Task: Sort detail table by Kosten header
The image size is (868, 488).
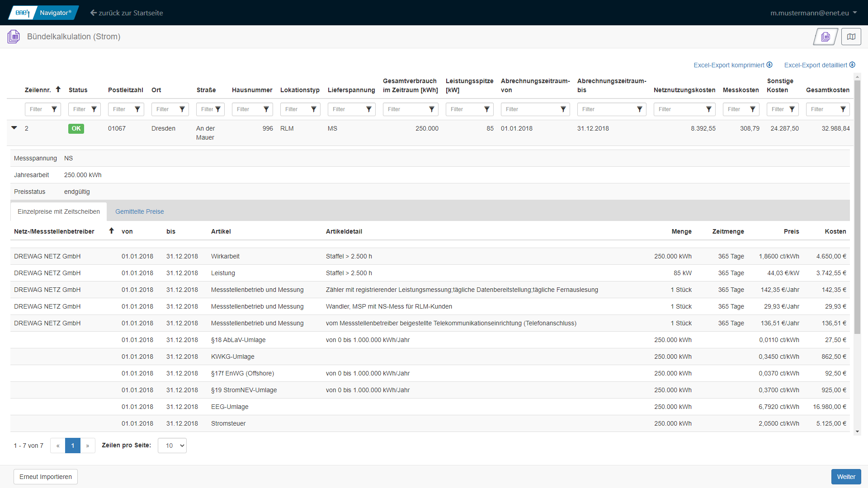Action: (x=835, y=231)
